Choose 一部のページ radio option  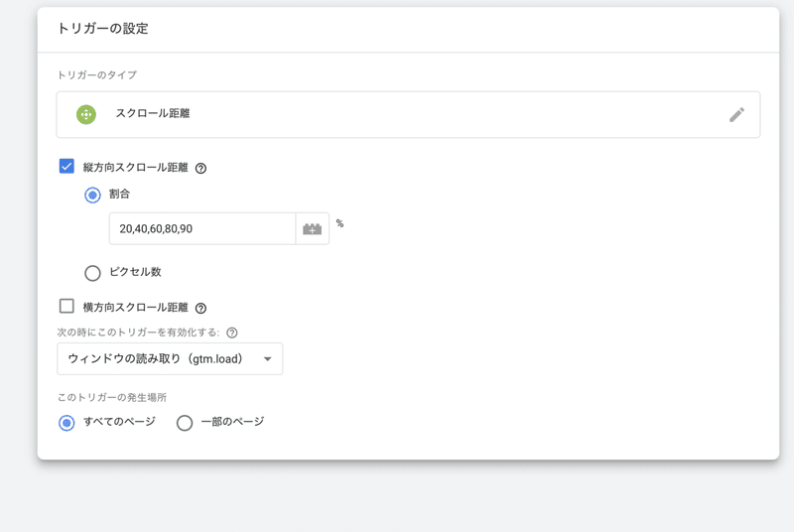point(185,423)
